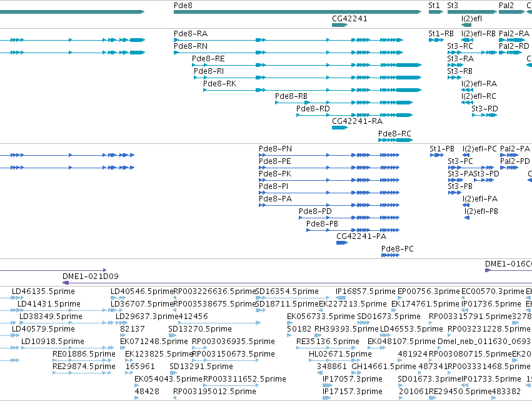Screen dimensions: 532x401
Task: Click the CG42241 gene arrow glyph
Action: pos(339,25)
